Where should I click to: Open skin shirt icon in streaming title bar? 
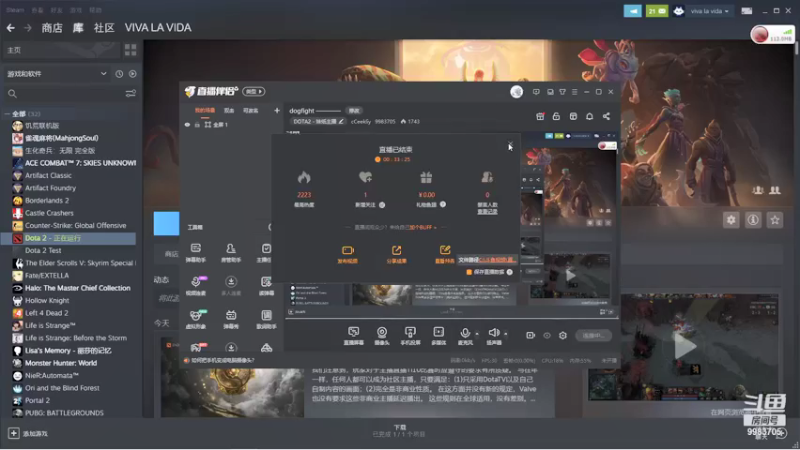562,92
